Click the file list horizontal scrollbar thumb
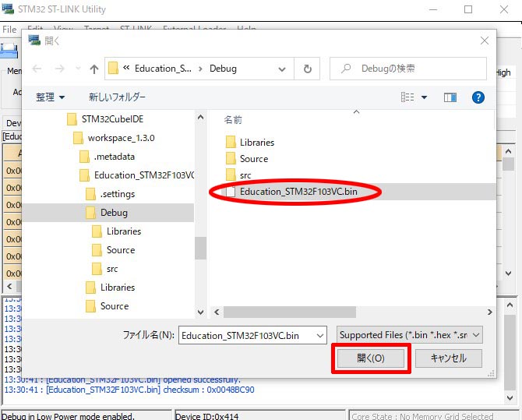Image resolution: width=522 pixels, height=420 pixels. [289, 312]
